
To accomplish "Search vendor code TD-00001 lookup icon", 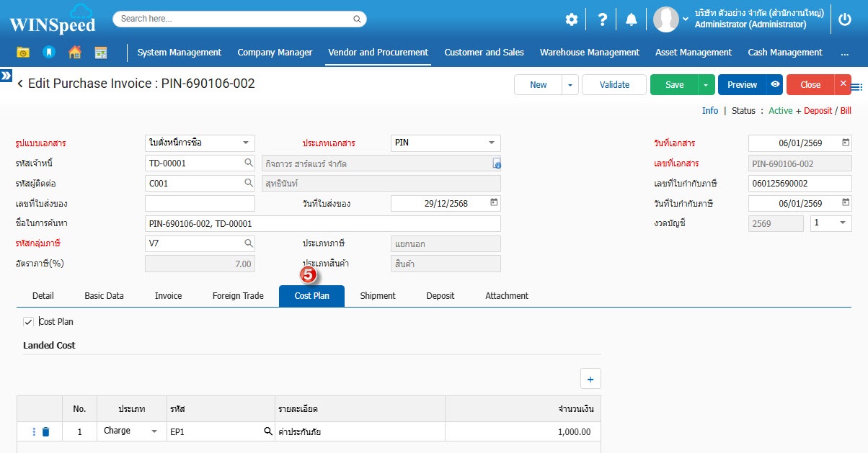I will (248, 163).
